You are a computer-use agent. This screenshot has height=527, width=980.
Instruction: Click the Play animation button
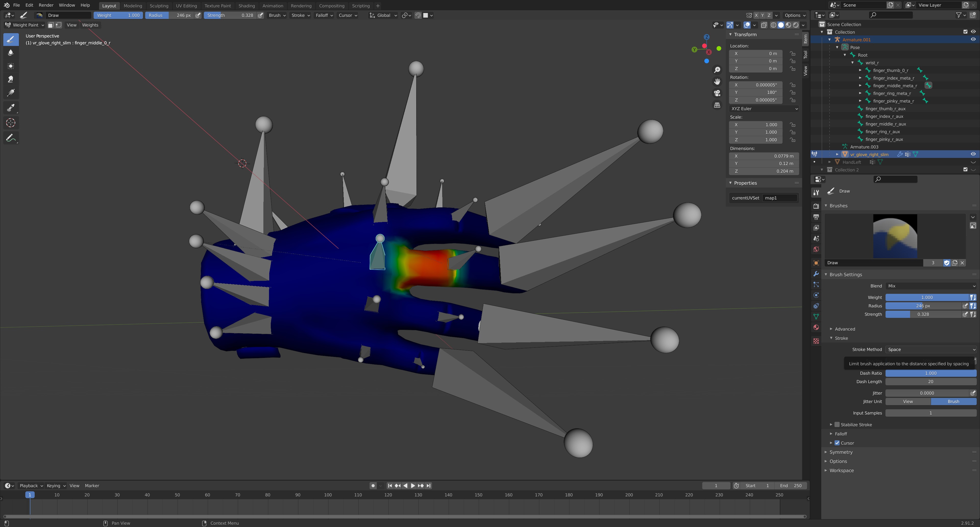(x=413, y=486)
